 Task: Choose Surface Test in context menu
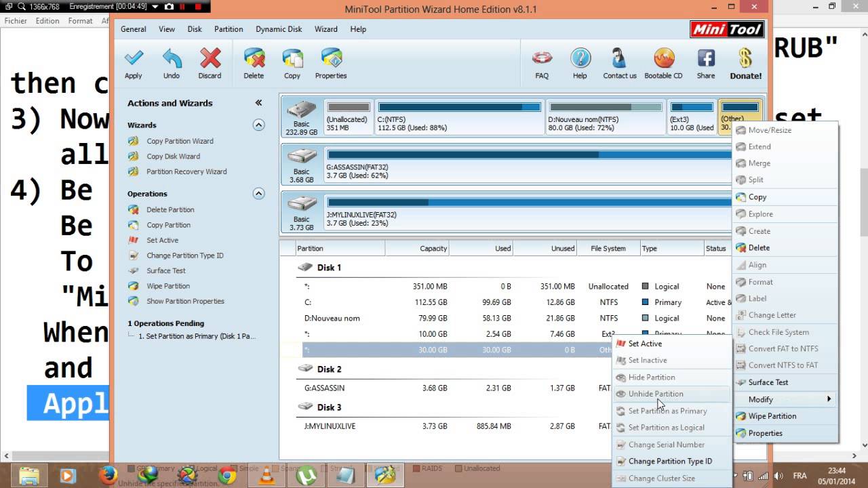click(785, 382)
